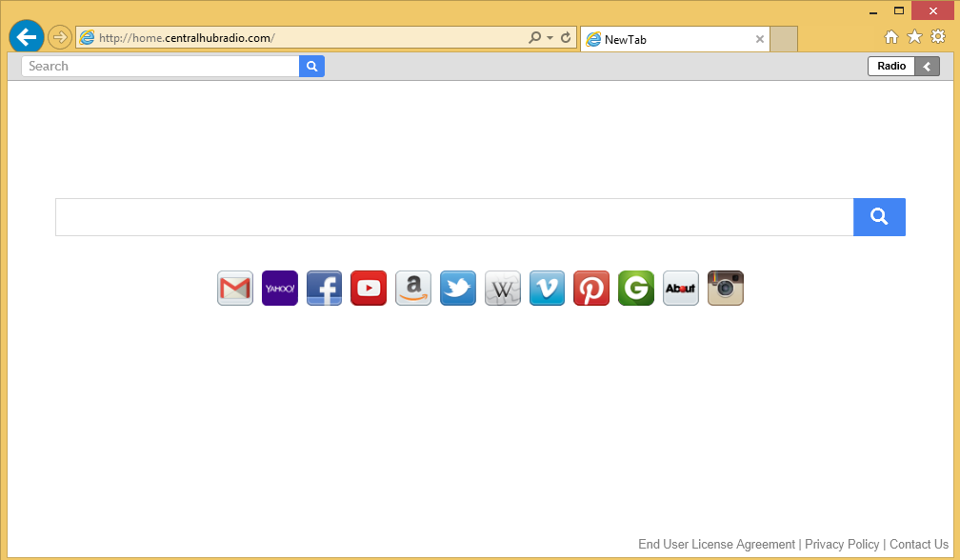Click the address bar search magnifier
This screenshot has height=560, width=960.
[534, 37]
